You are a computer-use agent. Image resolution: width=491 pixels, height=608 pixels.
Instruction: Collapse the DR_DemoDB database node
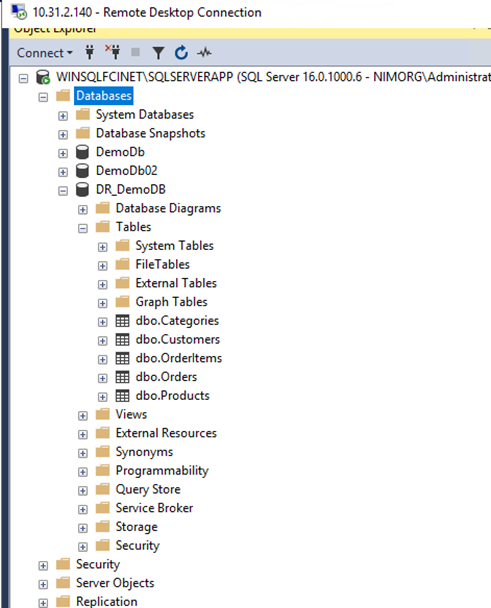point(63,191)
